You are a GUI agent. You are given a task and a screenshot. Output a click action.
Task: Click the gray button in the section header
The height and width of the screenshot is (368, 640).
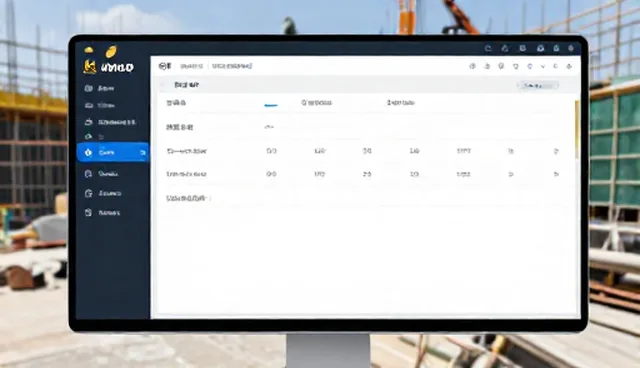click(538, 85)
